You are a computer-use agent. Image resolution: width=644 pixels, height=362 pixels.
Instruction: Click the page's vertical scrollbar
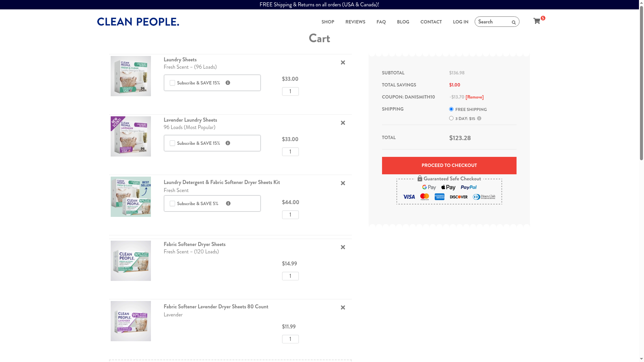641,84
